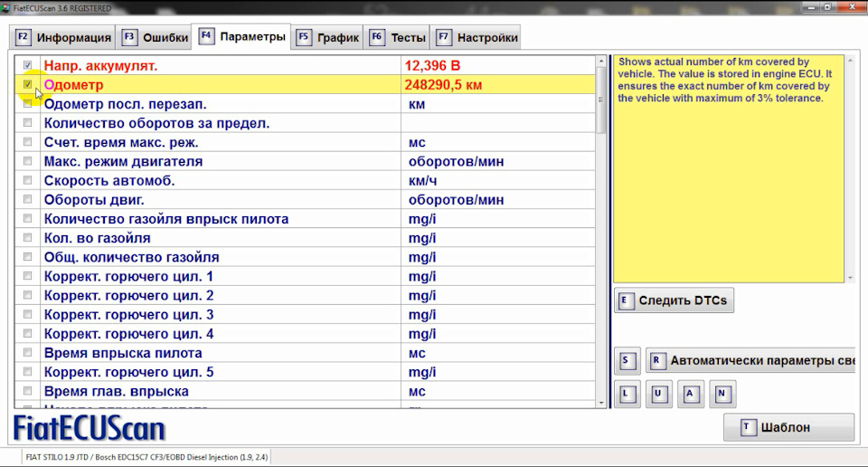The width and height of the screenshot is (868, 467).
Task: Tick Коррект. горючего цил. 5 checkbox
Action: (x=28, y=372)
